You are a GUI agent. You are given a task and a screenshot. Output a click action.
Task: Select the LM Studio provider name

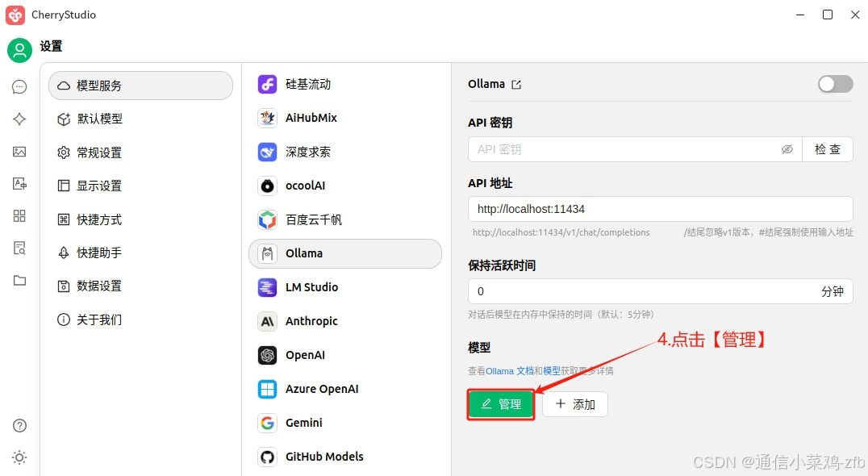[x=311, y=287]
